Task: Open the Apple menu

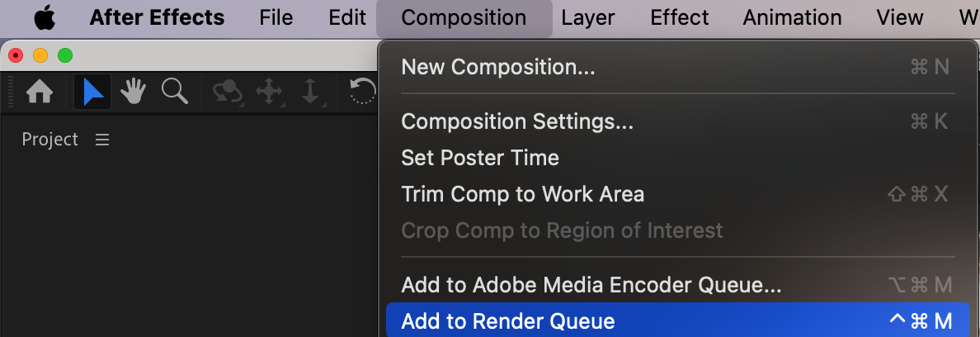Action: (x=45, y=17)
